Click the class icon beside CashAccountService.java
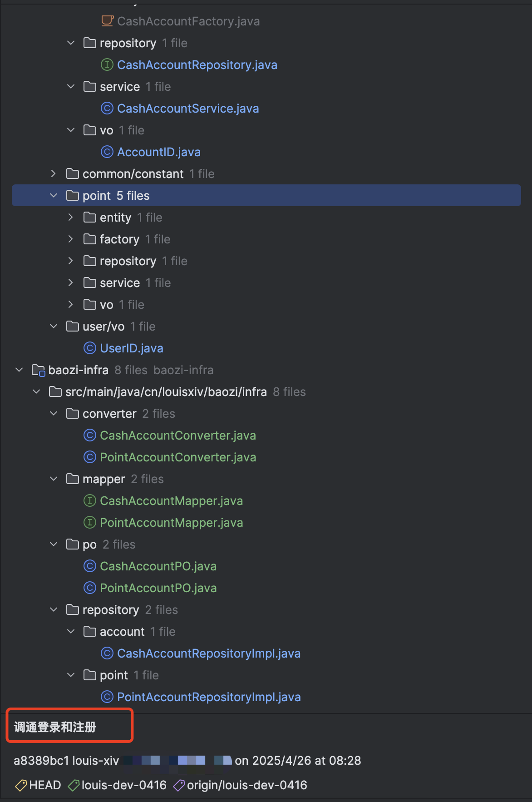 pyautogui.click(x=107, y=109)
